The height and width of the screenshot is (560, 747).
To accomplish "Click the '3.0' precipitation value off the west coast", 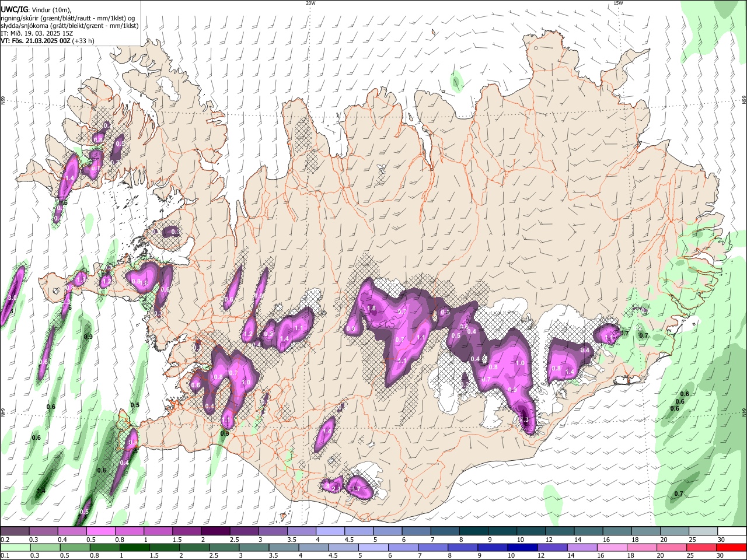I will [12, 297].
